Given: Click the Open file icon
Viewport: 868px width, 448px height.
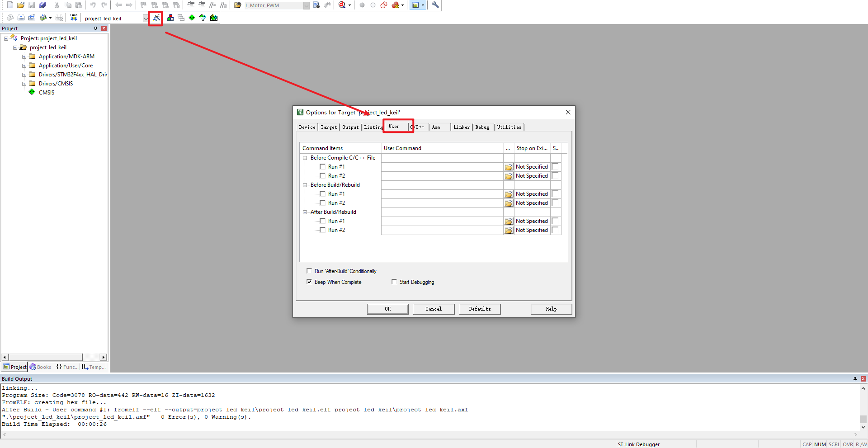Looking at the screenshot, I should [21, 5].
